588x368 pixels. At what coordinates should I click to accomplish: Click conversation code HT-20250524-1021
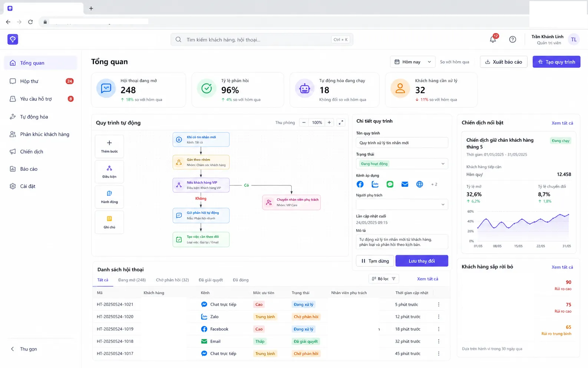(115, 305)
